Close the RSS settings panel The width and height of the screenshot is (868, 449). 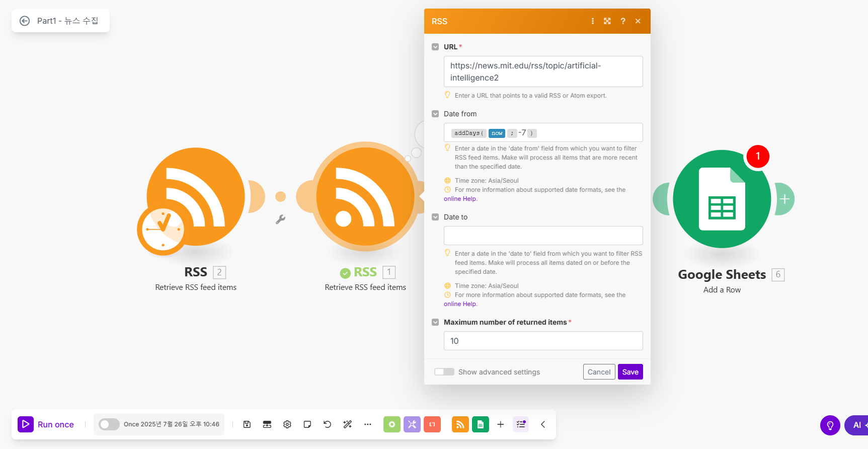coord(638,21)
